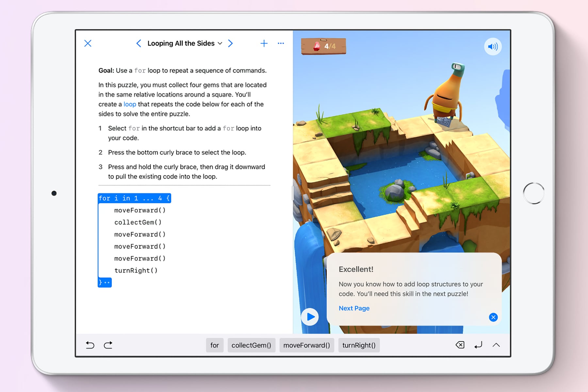Viewport: 588px width, 392px height.
Task: Tap the delete backspace icon
Action: pos(460,345)
